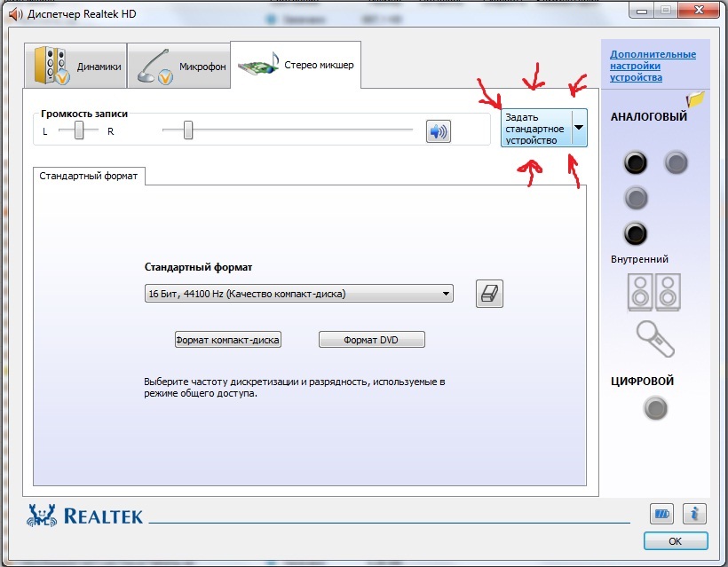Open Дополнительные настройки устройства link

pyautogui.click(x=653, y=66)
